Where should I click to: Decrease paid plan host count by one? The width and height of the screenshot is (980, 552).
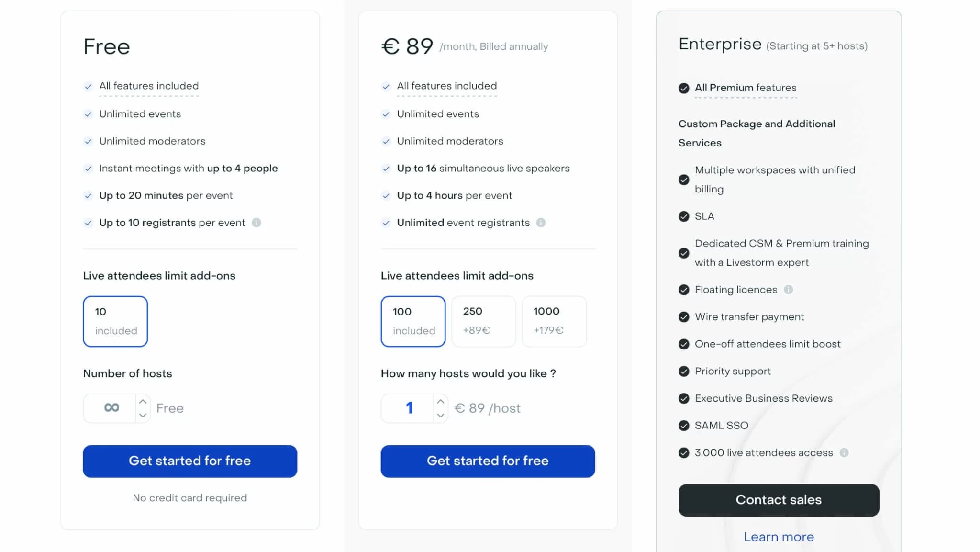(x=440, y=415)
